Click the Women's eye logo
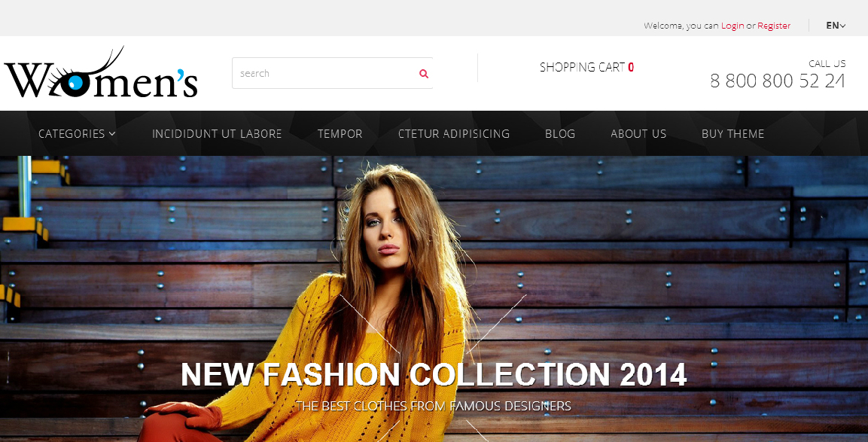 [x=102, y=72]
